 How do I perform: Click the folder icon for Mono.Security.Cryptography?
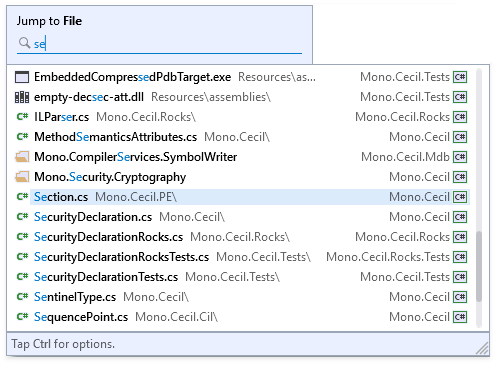click(x=22, y=177)
